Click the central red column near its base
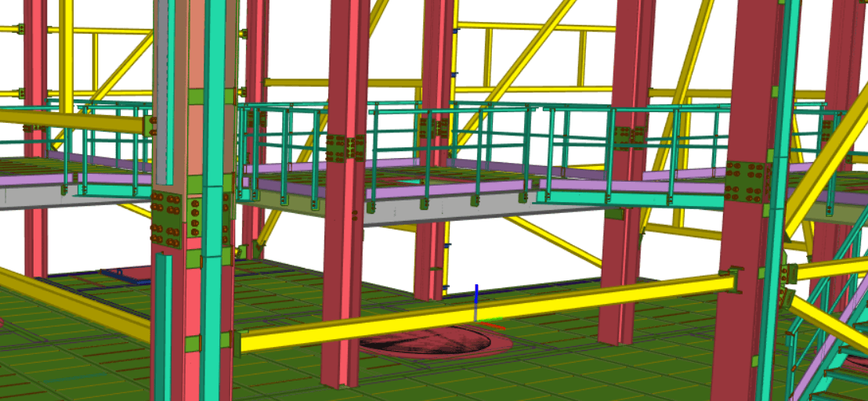The height and width of the screenshot is (401, 868). (340, 360)
